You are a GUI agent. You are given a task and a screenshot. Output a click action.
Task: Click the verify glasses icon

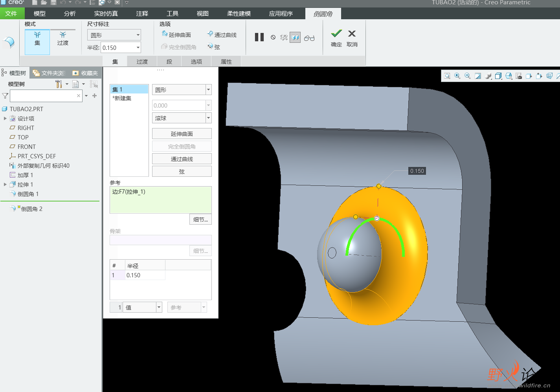tap(309, 38)
